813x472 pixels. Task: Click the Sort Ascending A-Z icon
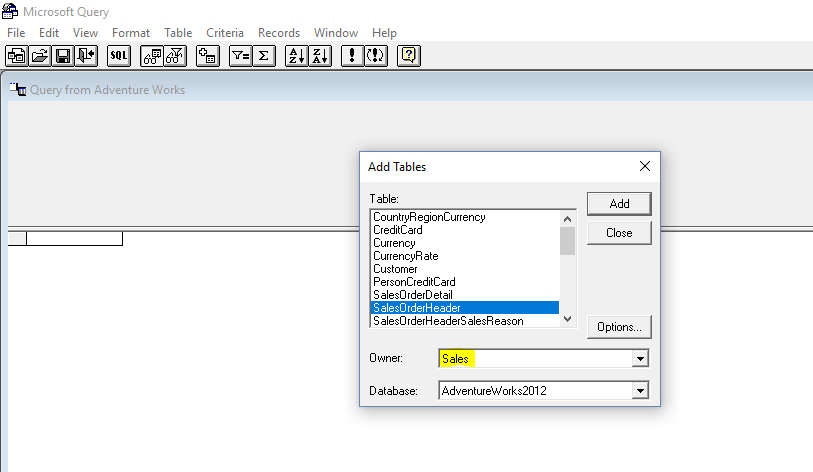tap(297, 56)
